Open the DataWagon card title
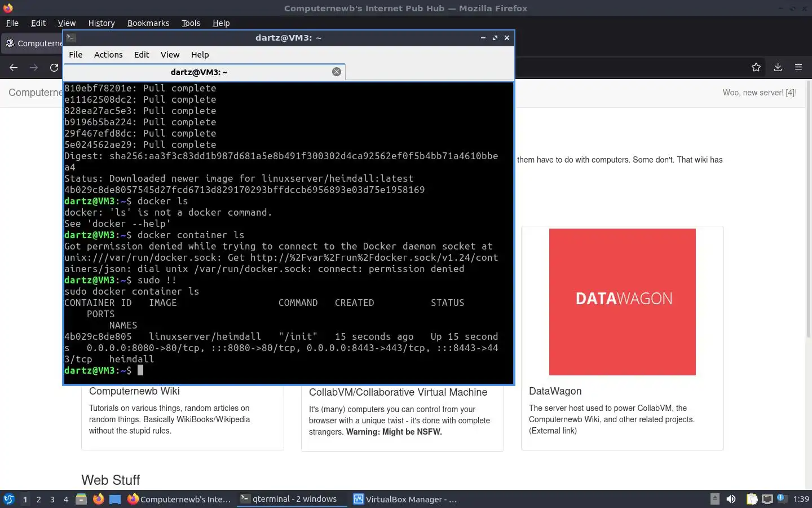The height and width of the screenshot is (508, 812). coord(555,391)
